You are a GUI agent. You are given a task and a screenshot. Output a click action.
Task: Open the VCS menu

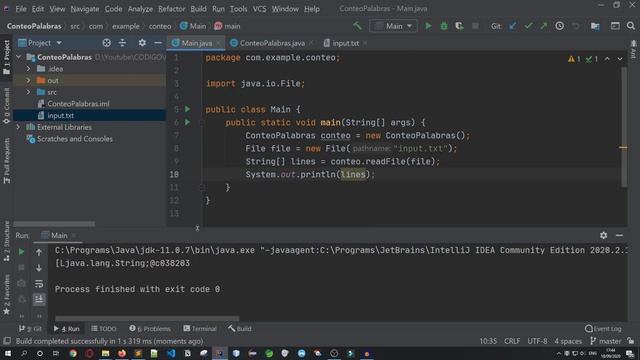(x=259, y=9)
